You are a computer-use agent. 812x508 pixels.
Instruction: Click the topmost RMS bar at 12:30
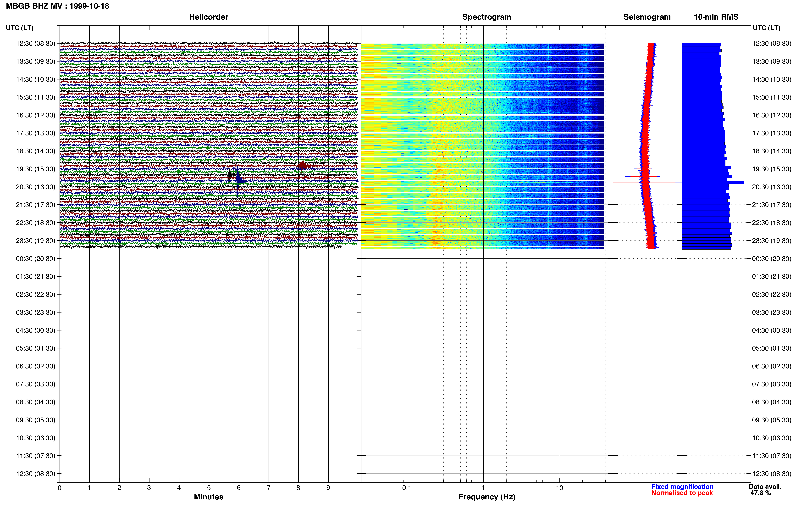tap(702, 45)
